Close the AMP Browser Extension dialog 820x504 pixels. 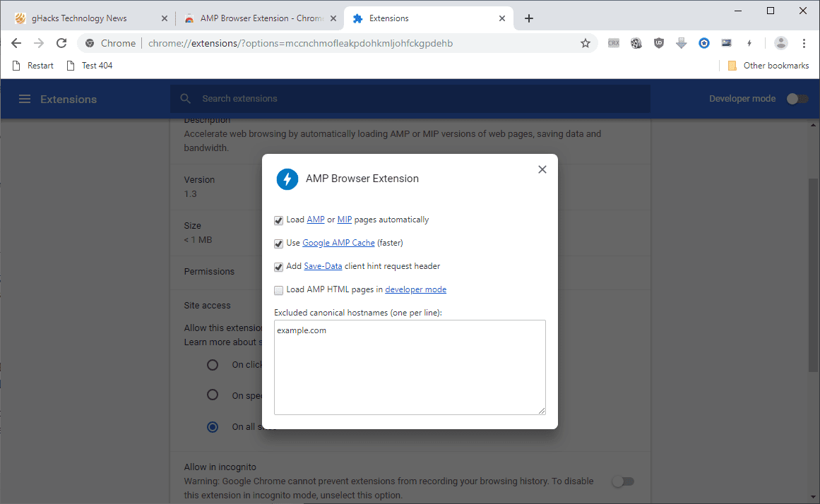pyautogui.click(x=542, y=169)
